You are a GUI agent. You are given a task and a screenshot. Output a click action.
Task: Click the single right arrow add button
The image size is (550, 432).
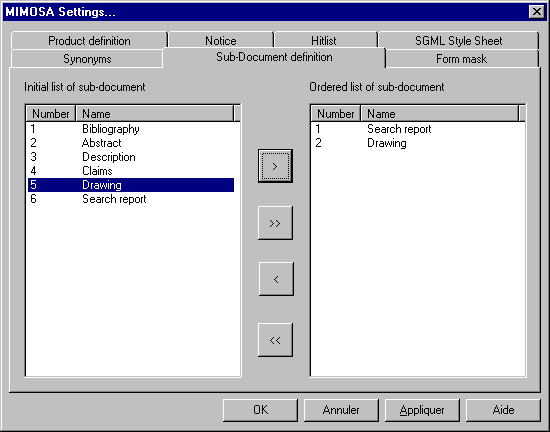click(x=275, y=166)
